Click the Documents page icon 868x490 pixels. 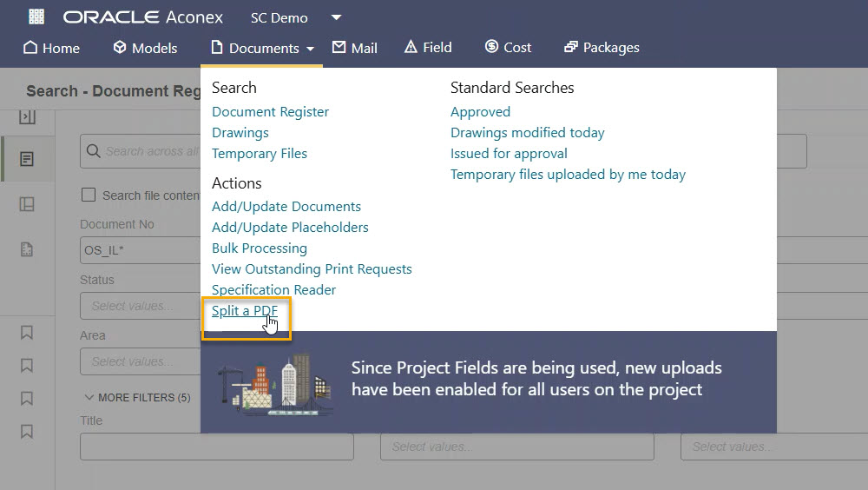[217, 47]
